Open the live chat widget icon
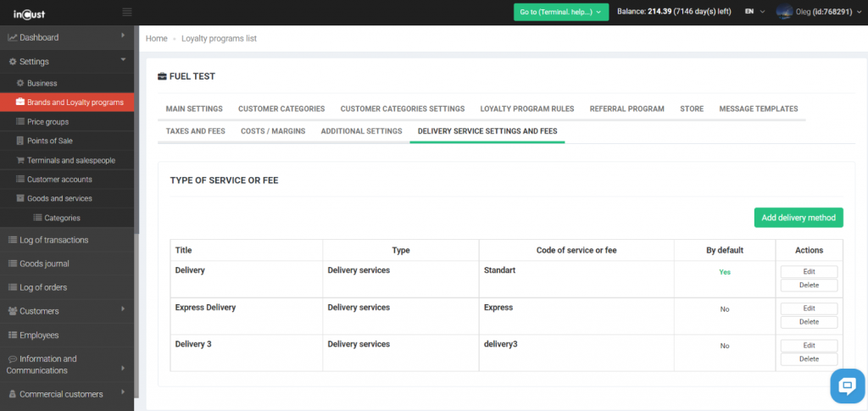This screenshot has height=411, width=868. [846, 386]
